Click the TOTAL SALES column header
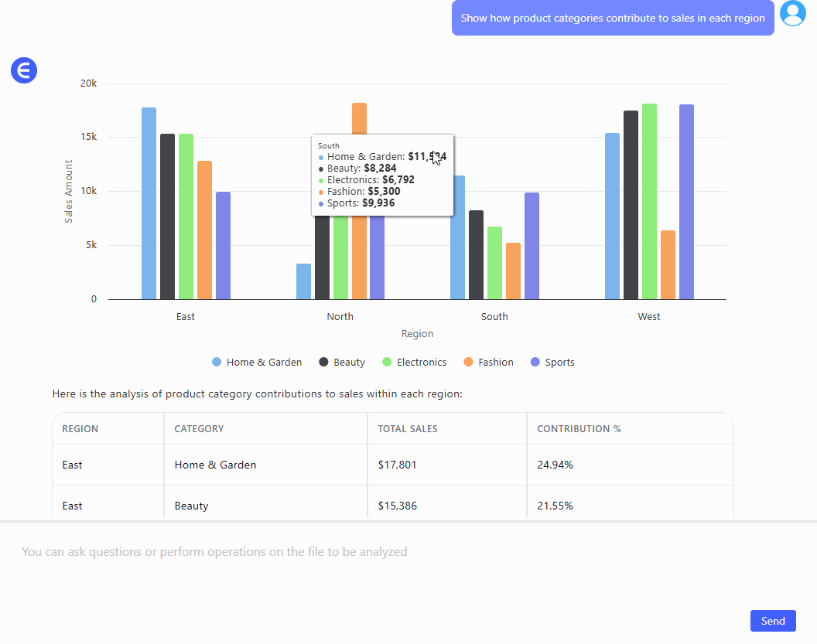 pyautogui.click(x=408, y=429)
